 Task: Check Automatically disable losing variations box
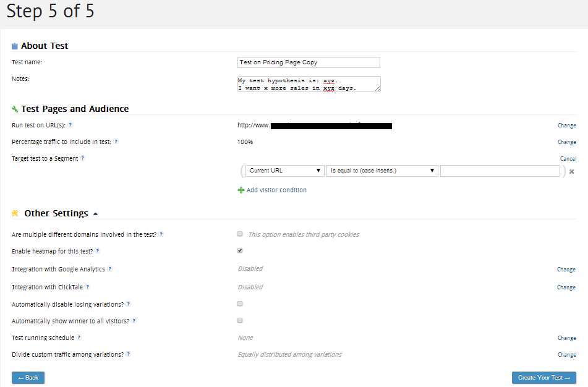click(240, 304)
